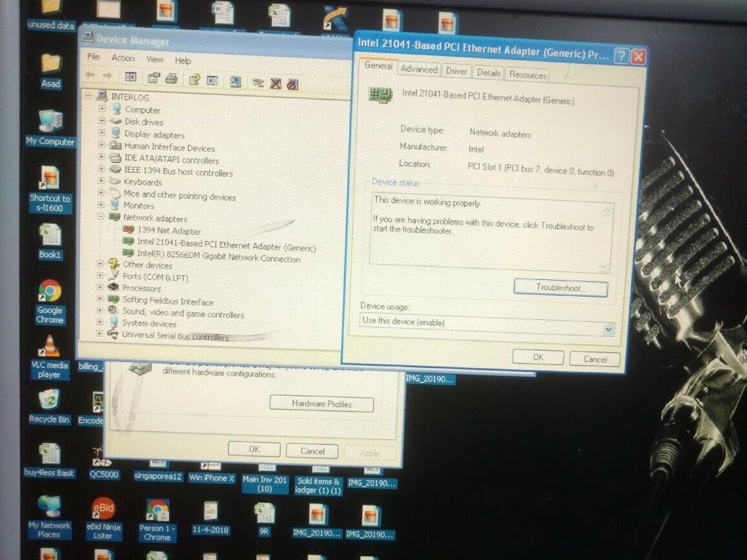Expand the Display adapters tree node

(102, 133)
